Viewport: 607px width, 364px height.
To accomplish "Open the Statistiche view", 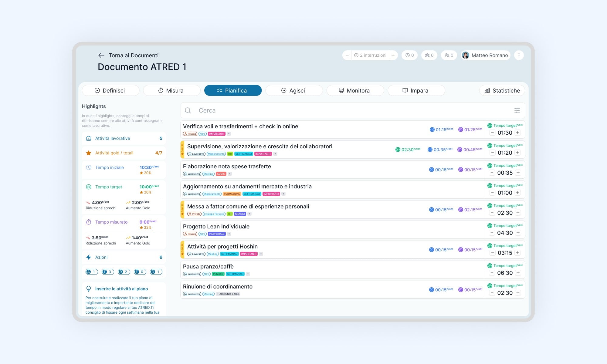I will point(502,90).
